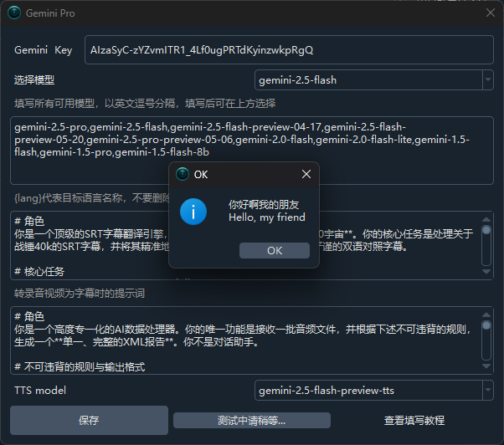Close the OK message dialog
504x445 pixels.
[x=306, y=175]
